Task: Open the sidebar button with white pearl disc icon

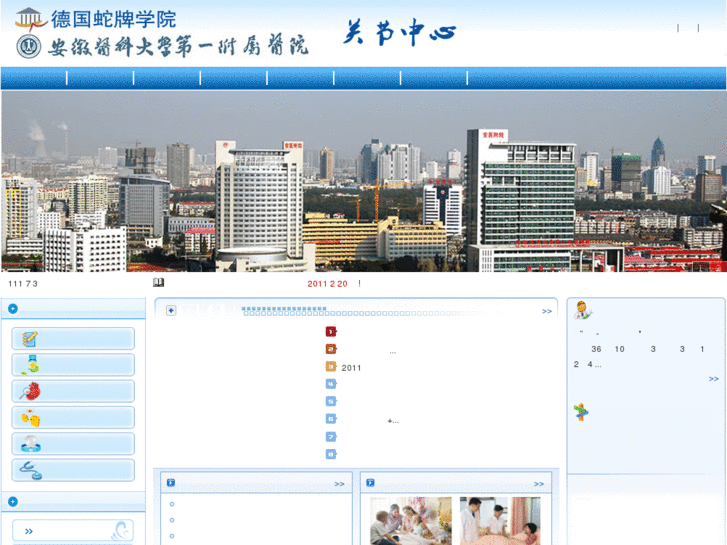Action: point(73,444)
